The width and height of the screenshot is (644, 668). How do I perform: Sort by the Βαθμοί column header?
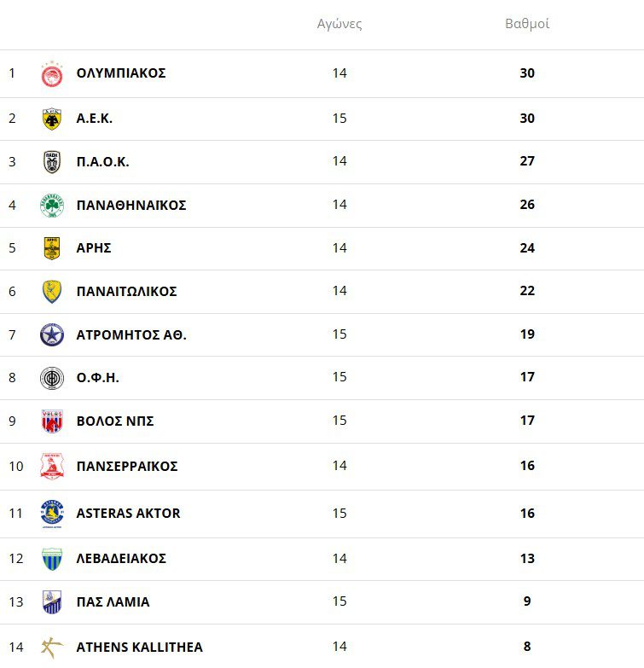pos(527,24)
